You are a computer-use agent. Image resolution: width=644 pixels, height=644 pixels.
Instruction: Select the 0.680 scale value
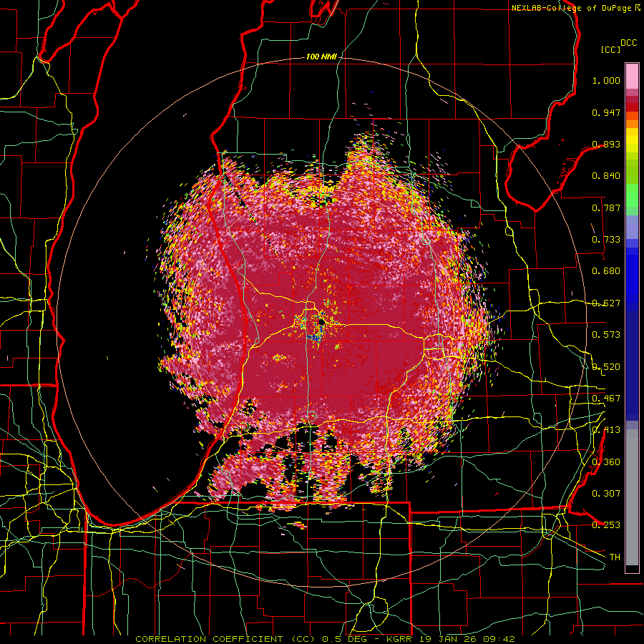(606, 271)
